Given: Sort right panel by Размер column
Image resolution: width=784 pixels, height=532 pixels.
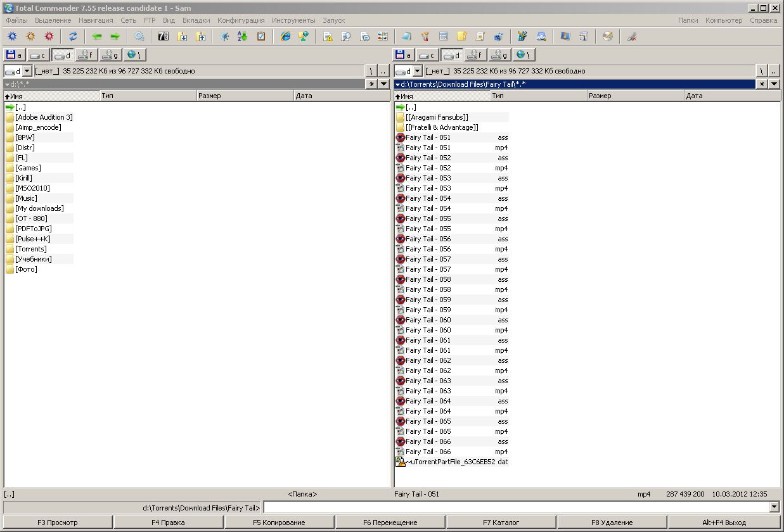Looking at the screenshot, I should [635, 96].
